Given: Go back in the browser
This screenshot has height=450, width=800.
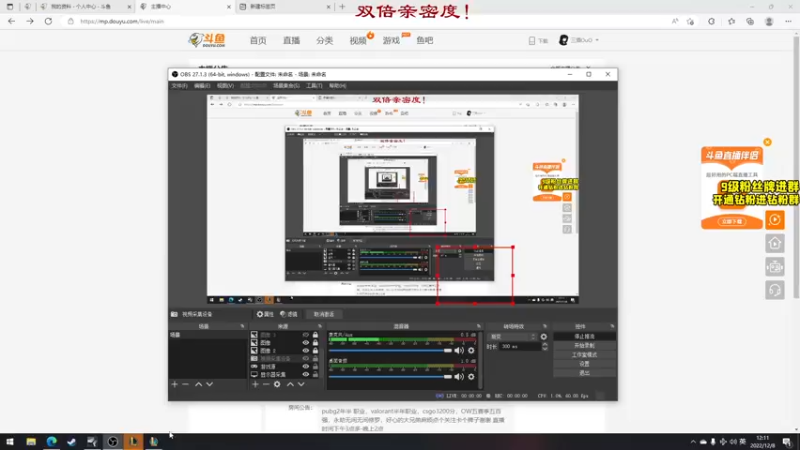Looking at the screenshot, I should (x=11, y=21).
